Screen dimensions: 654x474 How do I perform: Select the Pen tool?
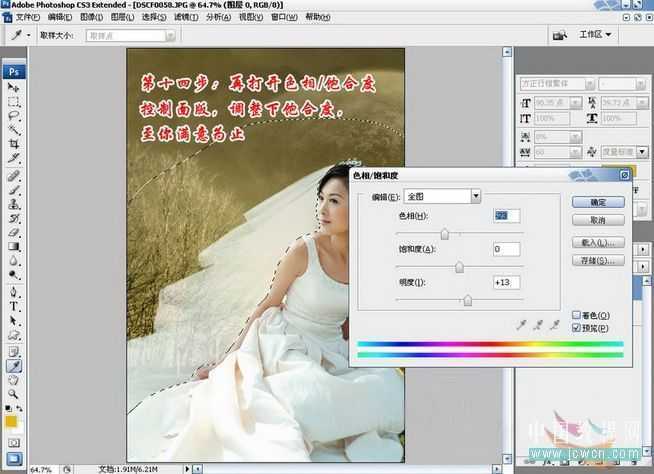click(13, 292)
